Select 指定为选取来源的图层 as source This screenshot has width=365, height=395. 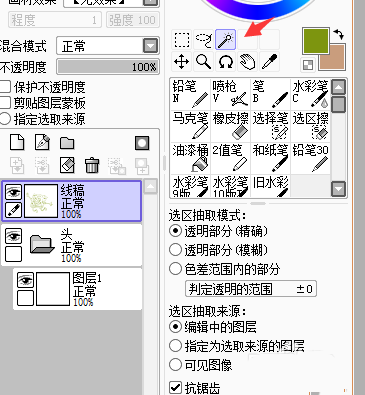tap(175, 346)
